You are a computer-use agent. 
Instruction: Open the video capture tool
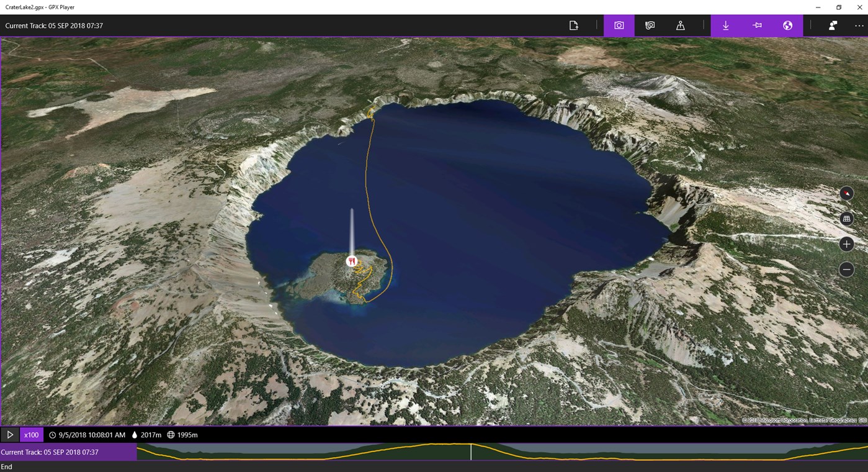(649, 25)
